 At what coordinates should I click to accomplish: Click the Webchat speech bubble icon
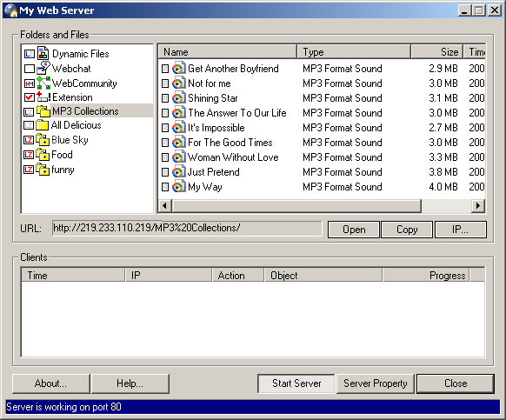43,68
